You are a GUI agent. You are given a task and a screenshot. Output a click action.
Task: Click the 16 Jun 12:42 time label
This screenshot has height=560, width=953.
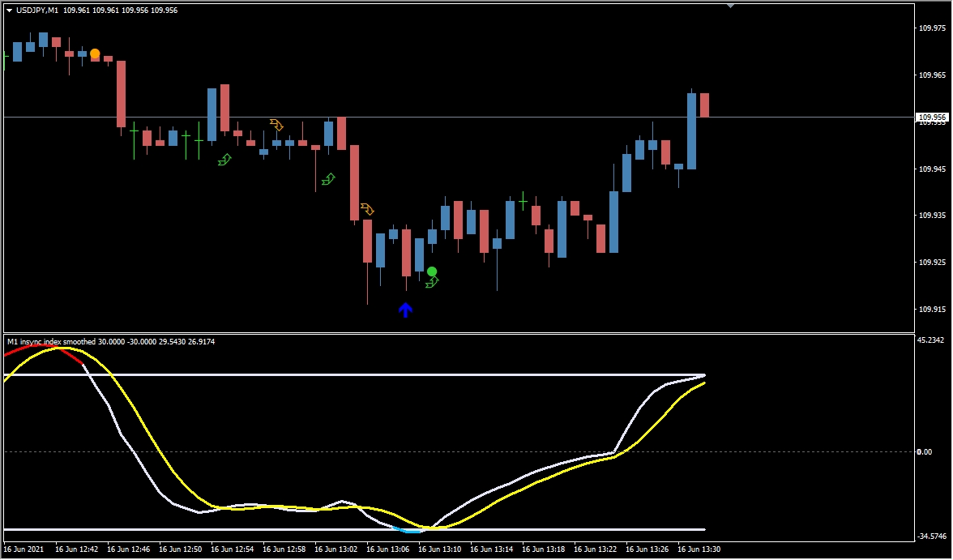pos(76,549)
